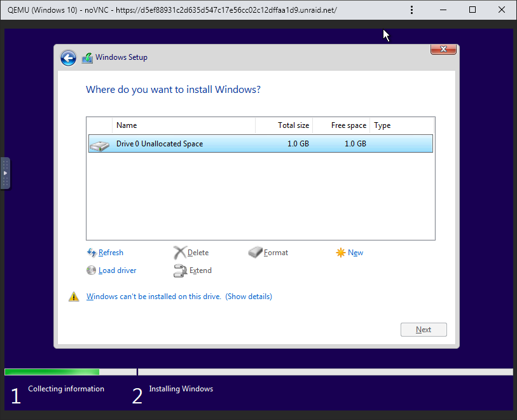Click the Refresh arrows icon

click(x=92, y=253)
